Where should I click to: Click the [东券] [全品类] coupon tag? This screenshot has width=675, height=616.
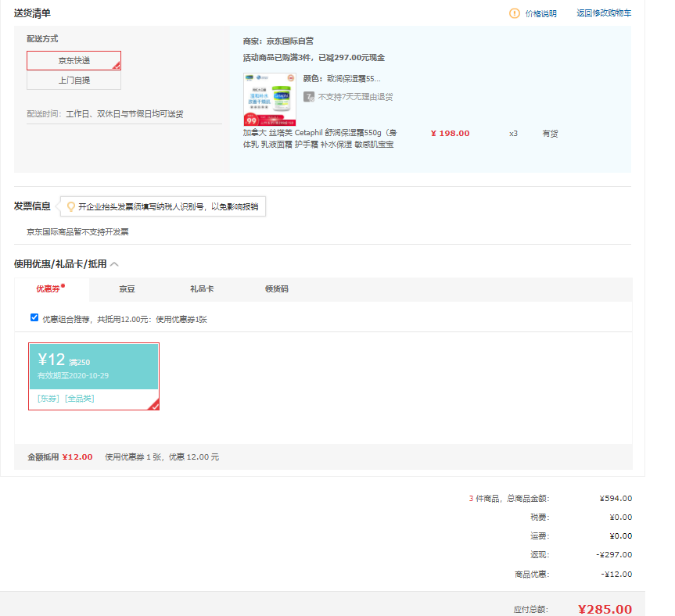[66, 399]
